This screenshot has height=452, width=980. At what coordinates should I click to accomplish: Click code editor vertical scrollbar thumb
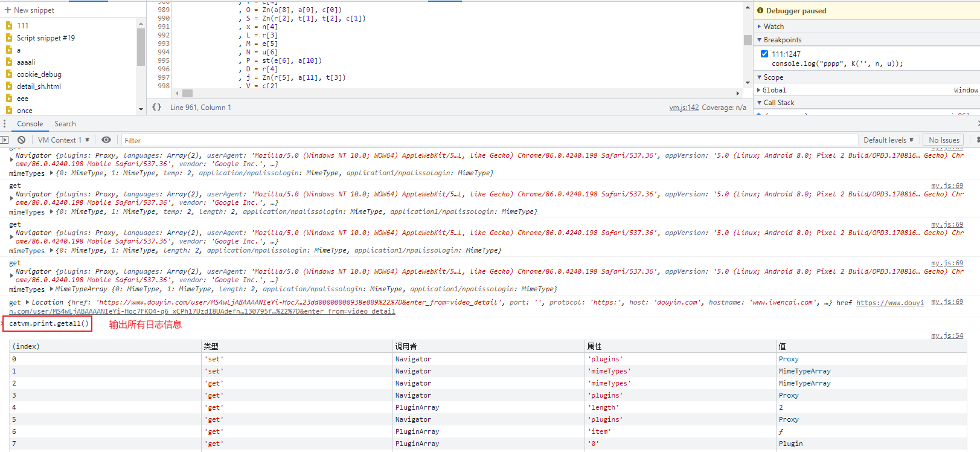coord(748,40)
